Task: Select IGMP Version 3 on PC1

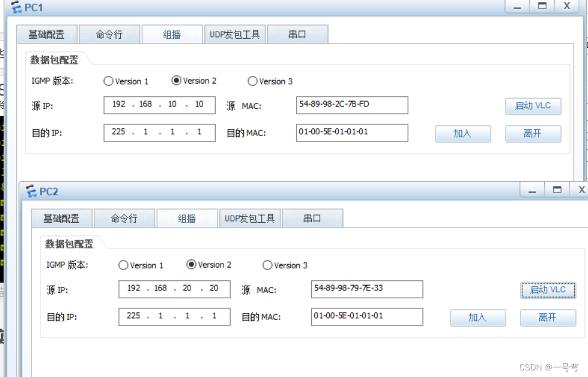Action: coord(253,81)
